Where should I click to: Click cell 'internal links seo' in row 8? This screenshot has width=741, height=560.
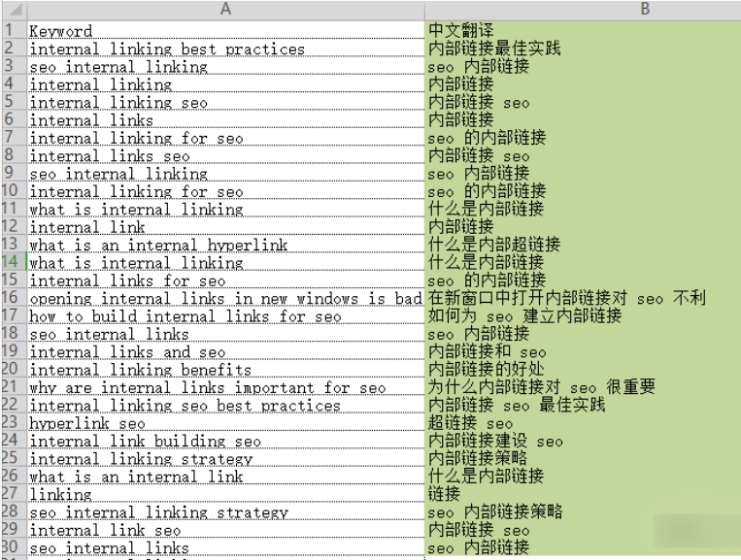[225, 155]
